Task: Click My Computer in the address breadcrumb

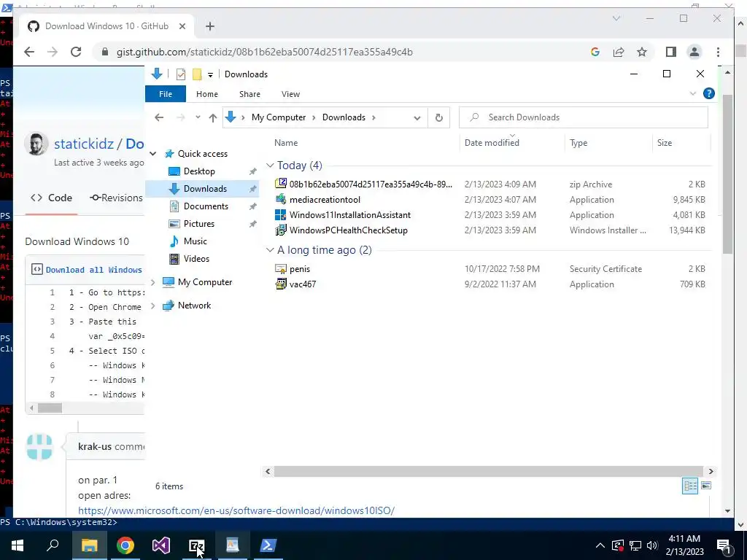Action: 278,117
